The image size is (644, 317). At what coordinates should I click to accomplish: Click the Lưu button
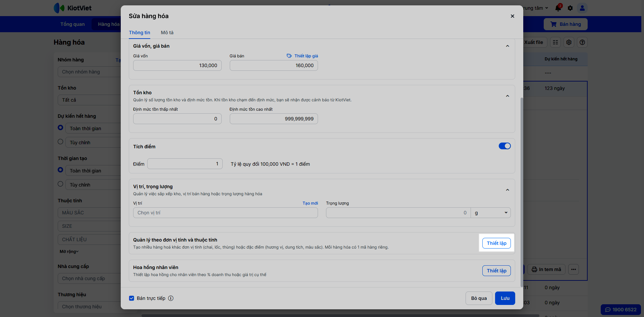[x=505, y=298]
